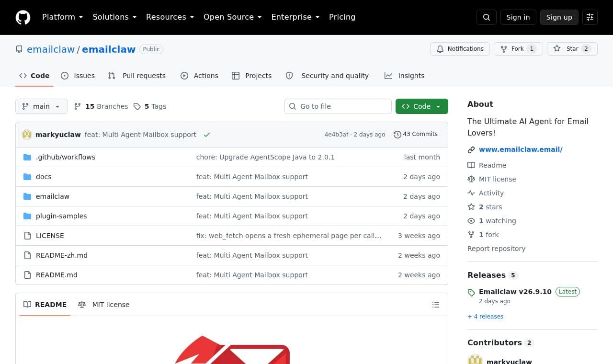
Task: Open the www.emailclaw.email website link
Action: click(521, 149)
